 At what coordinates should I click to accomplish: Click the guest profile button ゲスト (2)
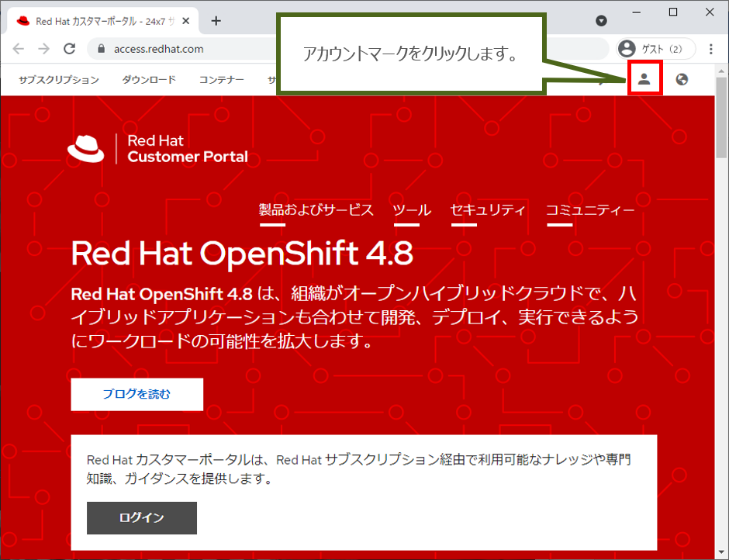click(655, 49)
